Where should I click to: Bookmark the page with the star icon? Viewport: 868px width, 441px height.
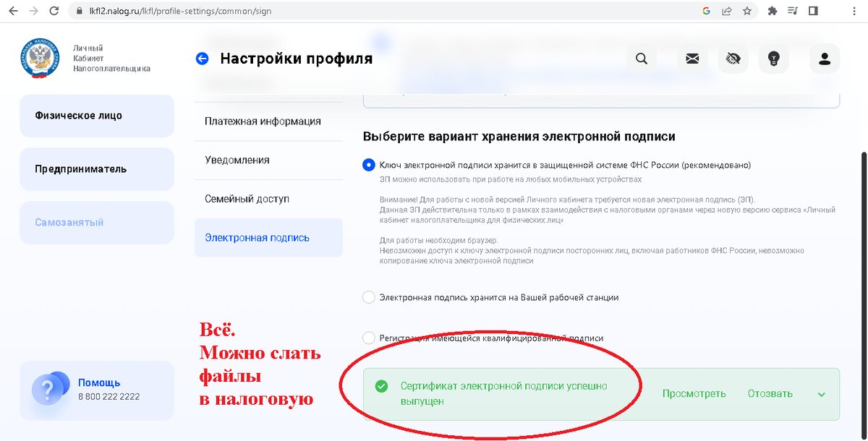pyautogui.click(x=749, y=11)
